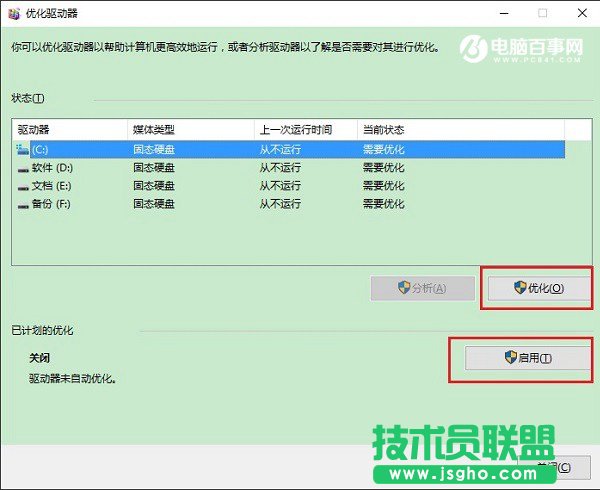
Task: Sort by the 驱动器 column header
Action: click(70, 130)
